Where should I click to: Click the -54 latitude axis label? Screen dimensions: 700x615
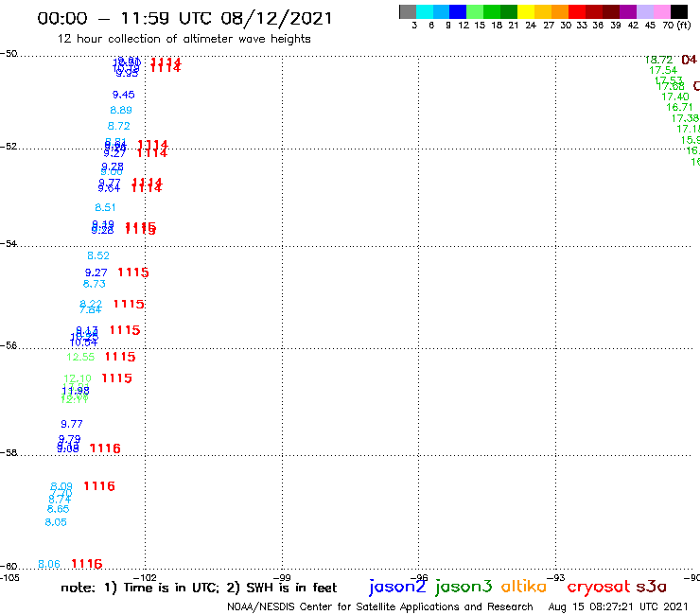pos(9,244)
